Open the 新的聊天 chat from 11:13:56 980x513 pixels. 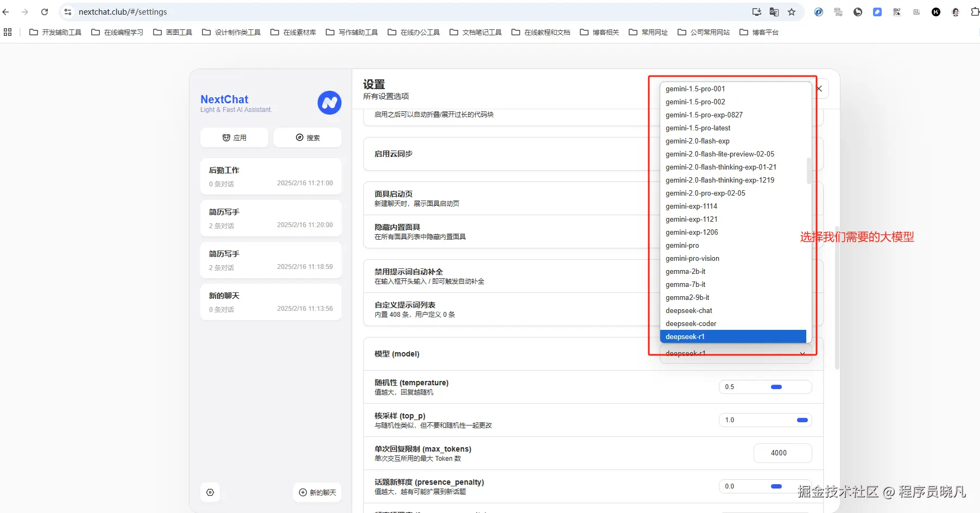[271, 302]
